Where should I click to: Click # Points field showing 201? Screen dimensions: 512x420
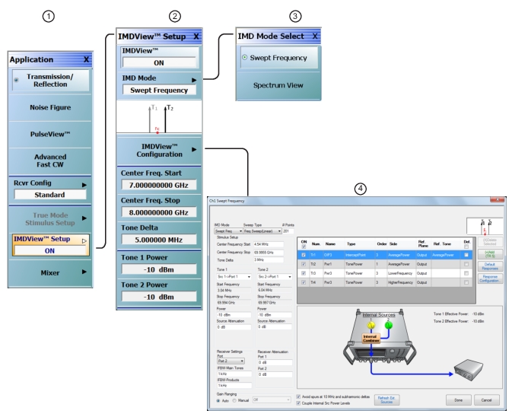click(288, 231)
